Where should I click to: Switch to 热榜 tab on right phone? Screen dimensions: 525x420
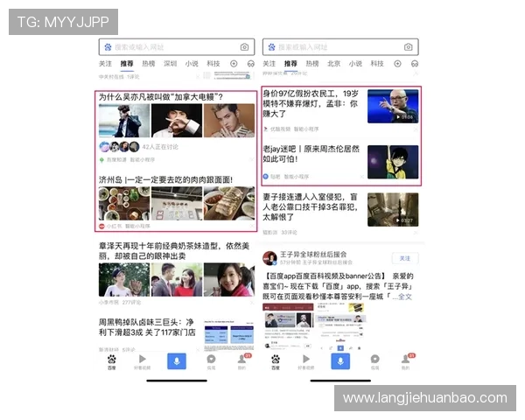click(x=312, y=64)
